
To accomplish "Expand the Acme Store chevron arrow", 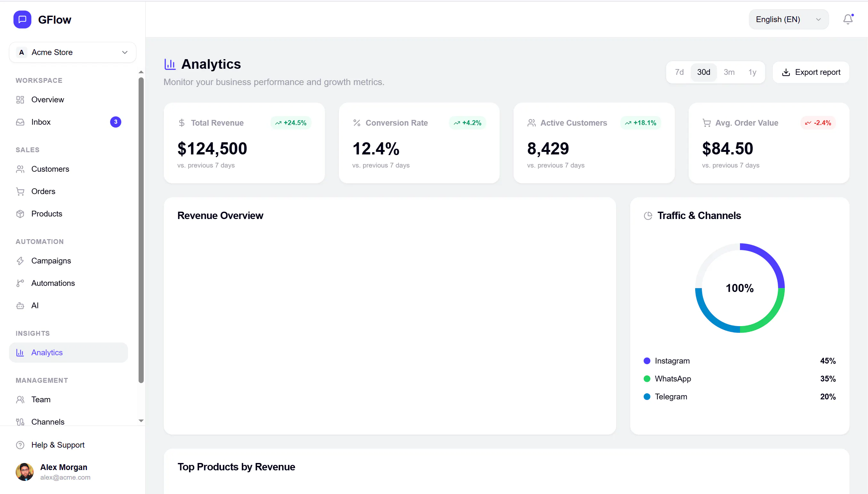I will pyautogui.click(x=125, y=52).
